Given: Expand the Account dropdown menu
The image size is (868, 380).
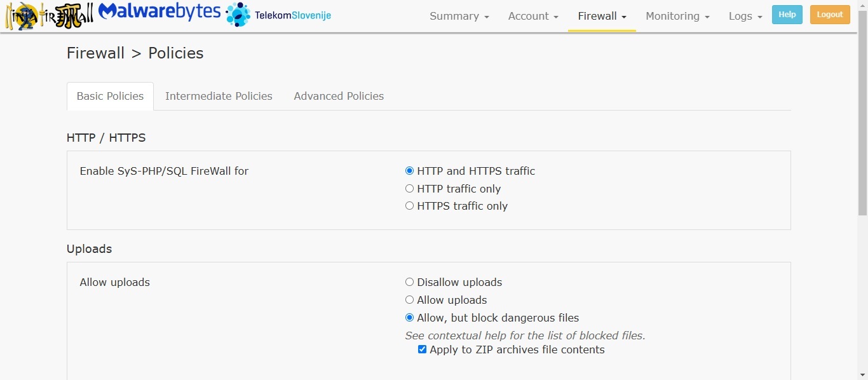Looking at the screenshot, I should [532, 17].
